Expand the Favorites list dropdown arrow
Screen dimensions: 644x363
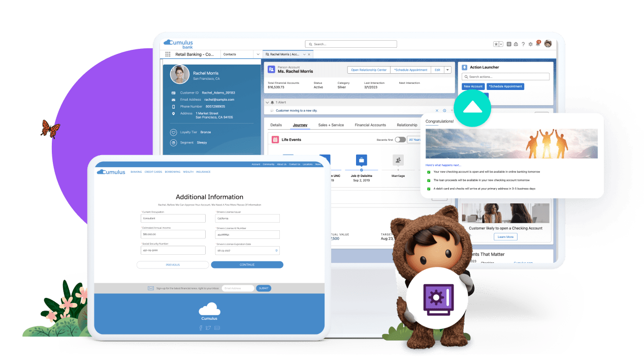[x=501, y=44]
